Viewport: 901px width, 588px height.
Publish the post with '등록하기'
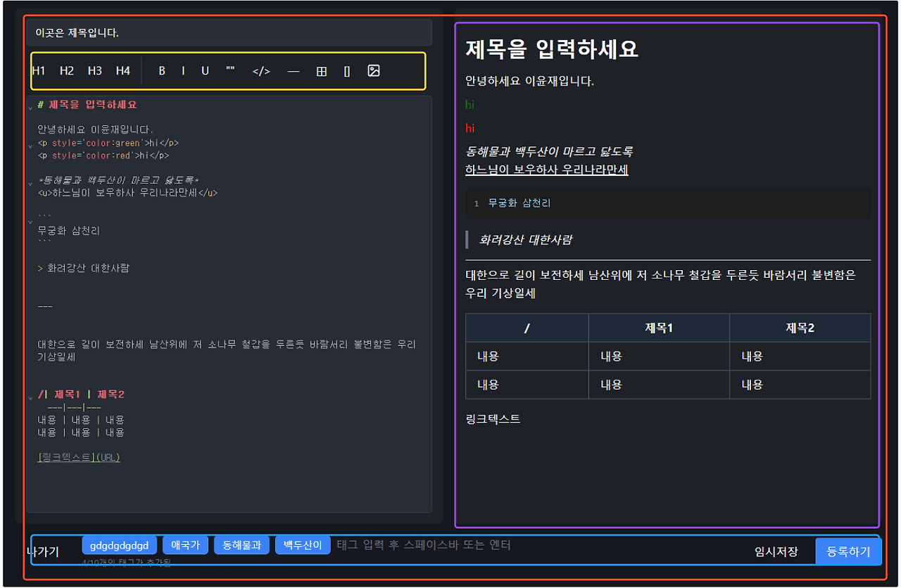[848, 551]
